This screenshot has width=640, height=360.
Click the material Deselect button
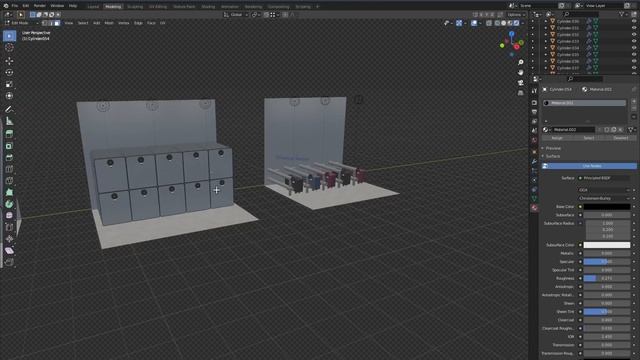pyautogui.click(x=621, y=138)
